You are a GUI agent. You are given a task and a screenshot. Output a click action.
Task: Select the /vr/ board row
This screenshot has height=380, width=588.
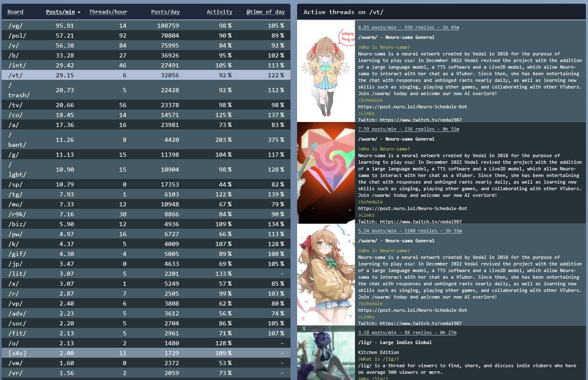146,373
